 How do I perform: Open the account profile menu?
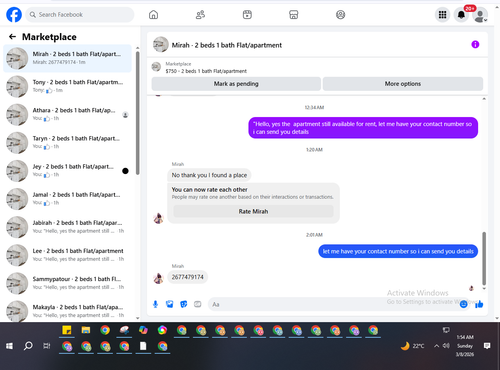click(480, 15)
